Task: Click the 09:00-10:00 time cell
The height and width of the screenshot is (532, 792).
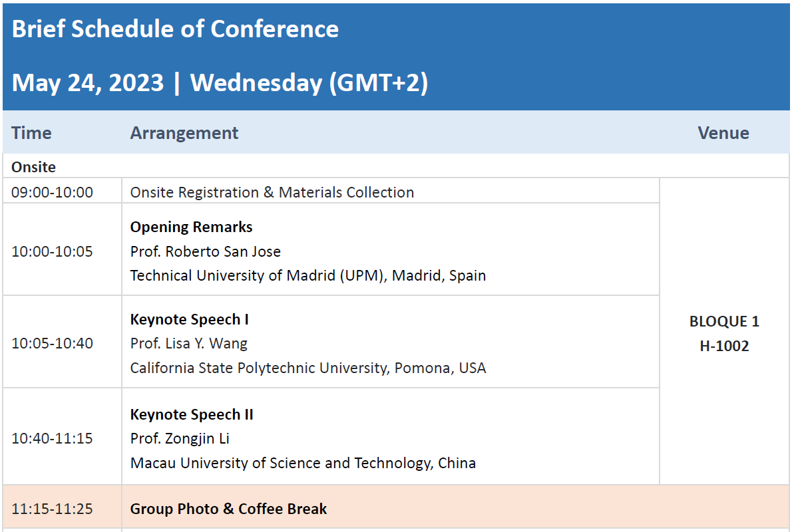Action: (62, 191)
